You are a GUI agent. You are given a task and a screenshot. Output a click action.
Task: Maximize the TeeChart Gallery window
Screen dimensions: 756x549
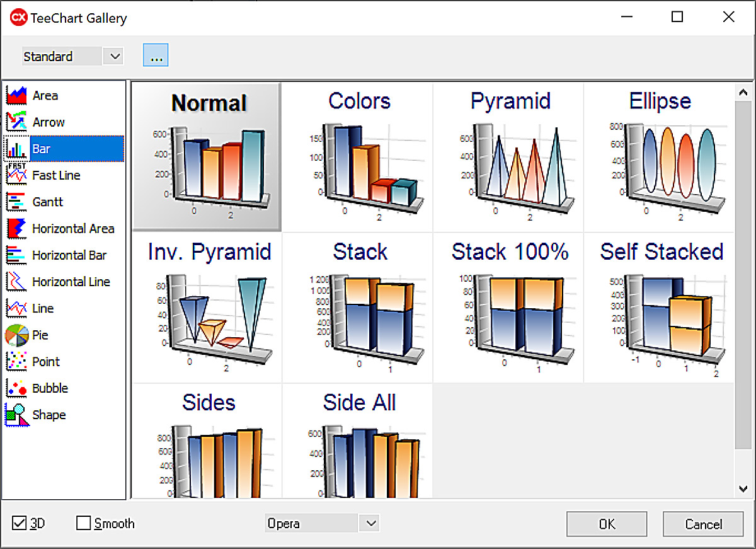[x=677, y=17]
